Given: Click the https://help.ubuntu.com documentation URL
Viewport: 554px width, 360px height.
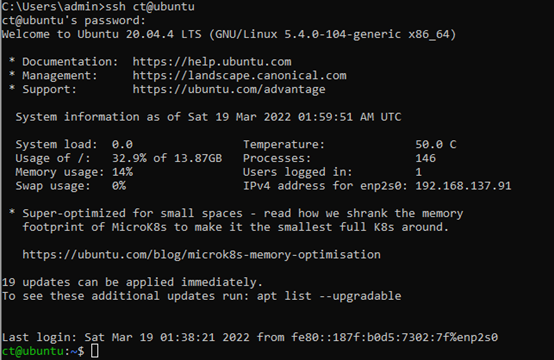Looking at the screenshot, I should (212, 62).
